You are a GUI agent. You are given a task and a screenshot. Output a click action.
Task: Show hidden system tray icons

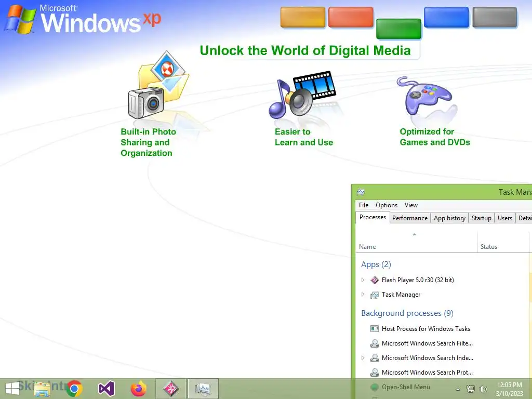coord(458,389)
